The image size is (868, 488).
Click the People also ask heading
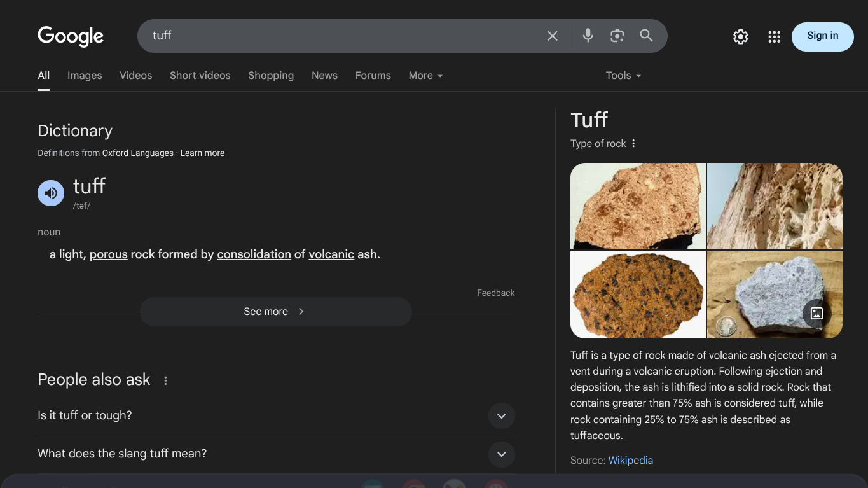[94, 380]
